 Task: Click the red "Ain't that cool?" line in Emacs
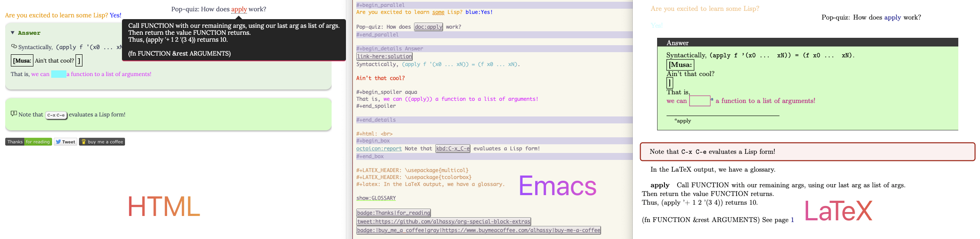(380, 78)
